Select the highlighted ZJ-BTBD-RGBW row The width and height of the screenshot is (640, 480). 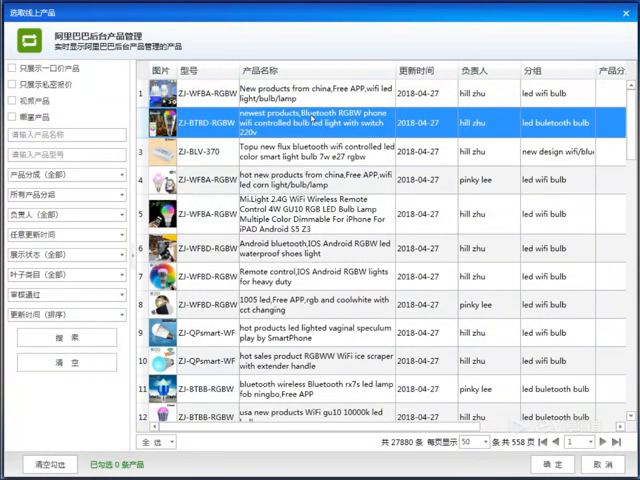tap(381, 122)
